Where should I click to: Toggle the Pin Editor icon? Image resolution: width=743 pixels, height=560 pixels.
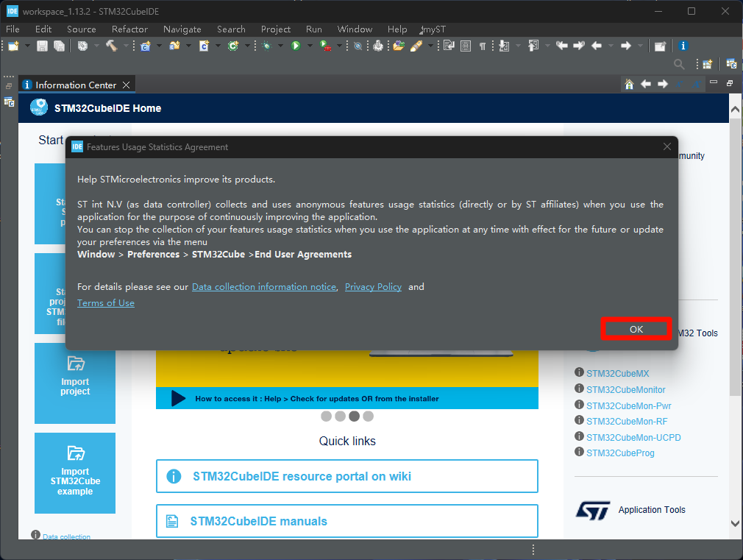(x=660, y=46)
